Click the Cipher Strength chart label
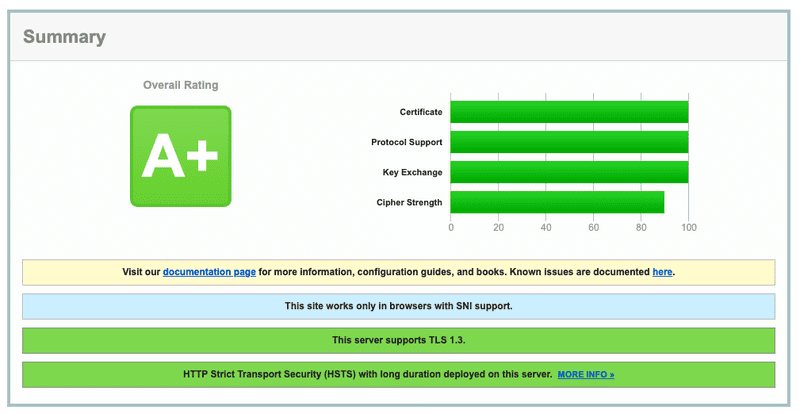 click(x=409, y=202)
